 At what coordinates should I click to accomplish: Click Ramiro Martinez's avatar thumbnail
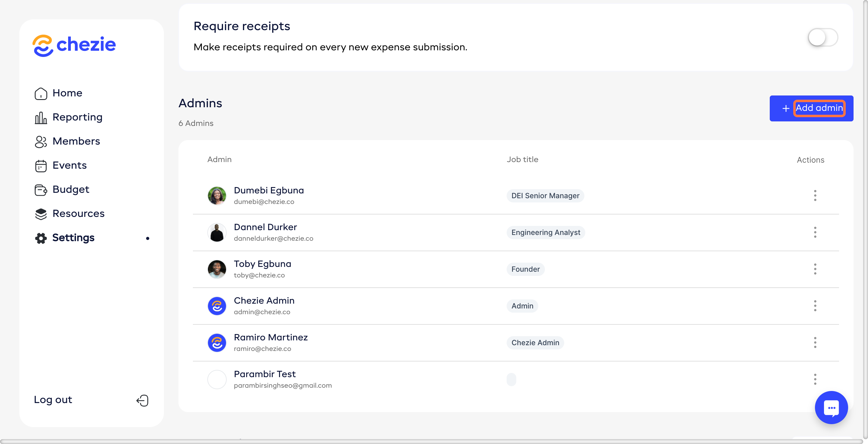coord(217,342)
